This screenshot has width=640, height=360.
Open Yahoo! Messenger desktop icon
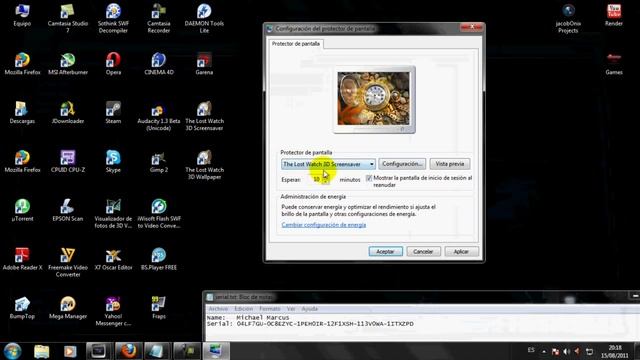(113, 311)
